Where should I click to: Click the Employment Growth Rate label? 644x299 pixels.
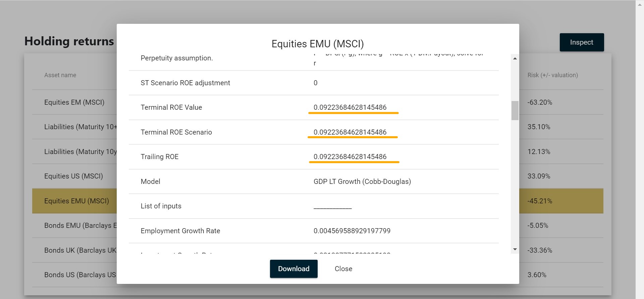pyautogui.click(x=180, y=231)
